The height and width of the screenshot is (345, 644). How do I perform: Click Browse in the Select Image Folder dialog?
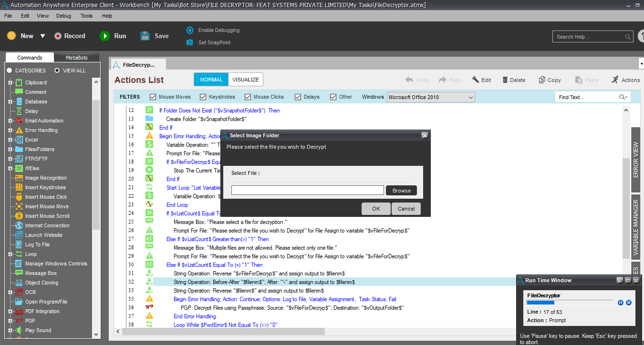click(x=402, y=191)
